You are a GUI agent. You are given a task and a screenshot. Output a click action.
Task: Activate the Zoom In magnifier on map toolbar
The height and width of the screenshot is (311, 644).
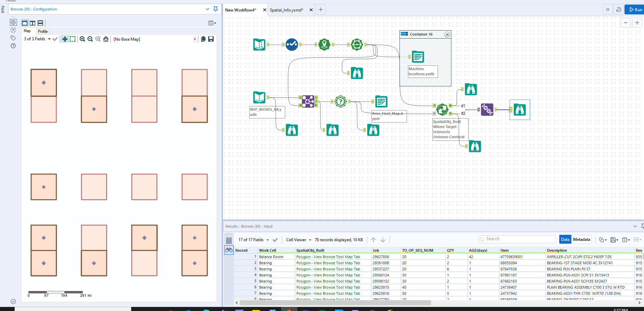pyautogui.click(x=82, y=39)
